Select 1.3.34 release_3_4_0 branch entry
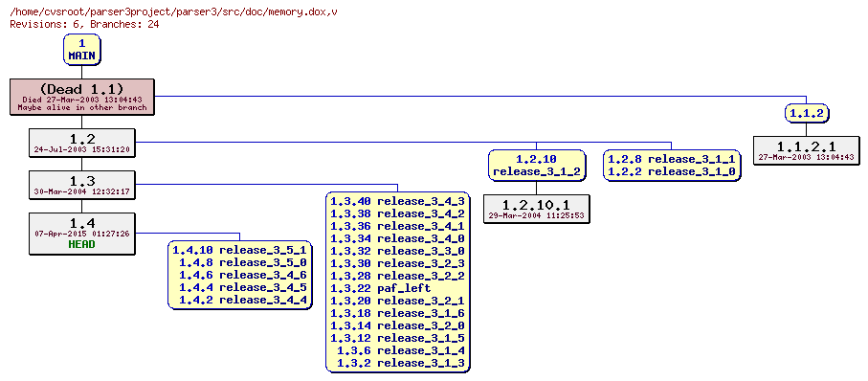The image size is (868, 381). 397,238
